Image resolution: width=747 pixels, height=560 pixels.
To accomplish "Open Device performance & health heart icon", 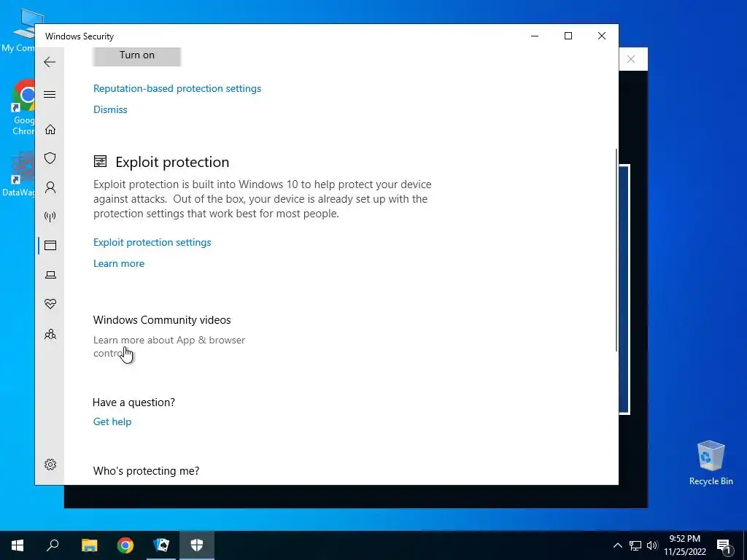I will click(x=50, y=304).
